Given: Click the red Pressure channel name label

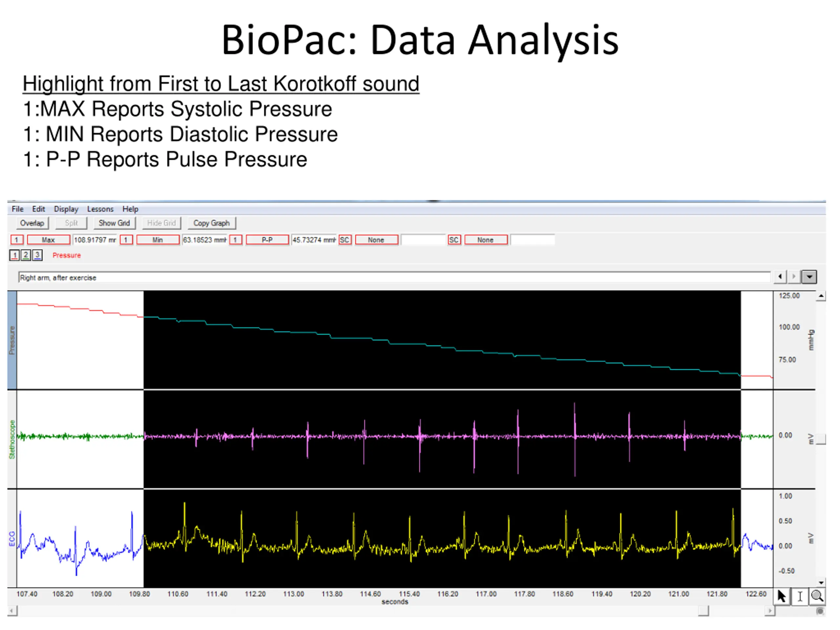Looking at the screenshot, I should pos(67,256).
